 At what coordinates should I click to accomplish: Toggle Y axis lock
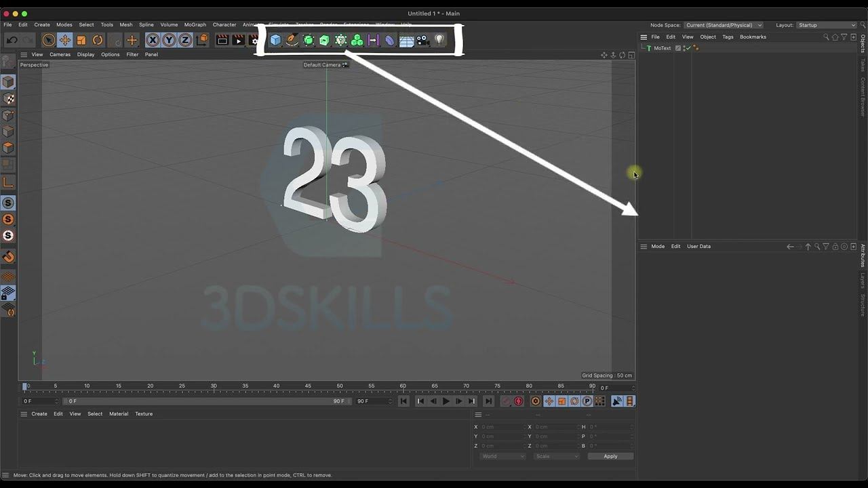[169, 41]
